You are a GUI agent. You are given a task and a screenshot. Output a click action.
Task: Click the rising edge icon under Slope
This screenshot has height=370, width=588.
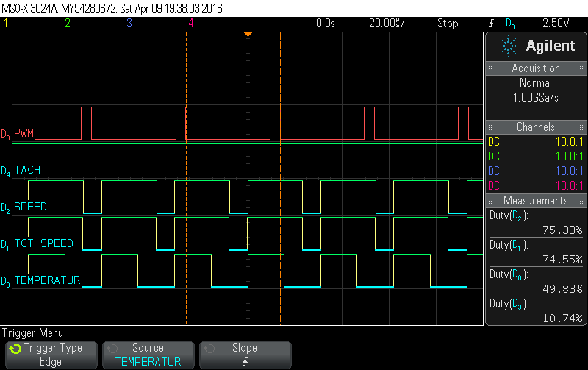pos(245,361)
